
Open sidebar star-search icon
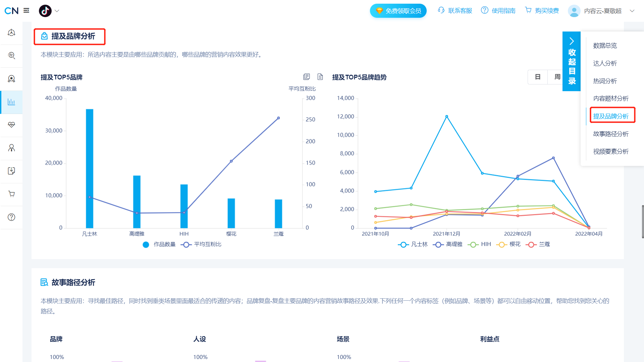pos(11,78)
